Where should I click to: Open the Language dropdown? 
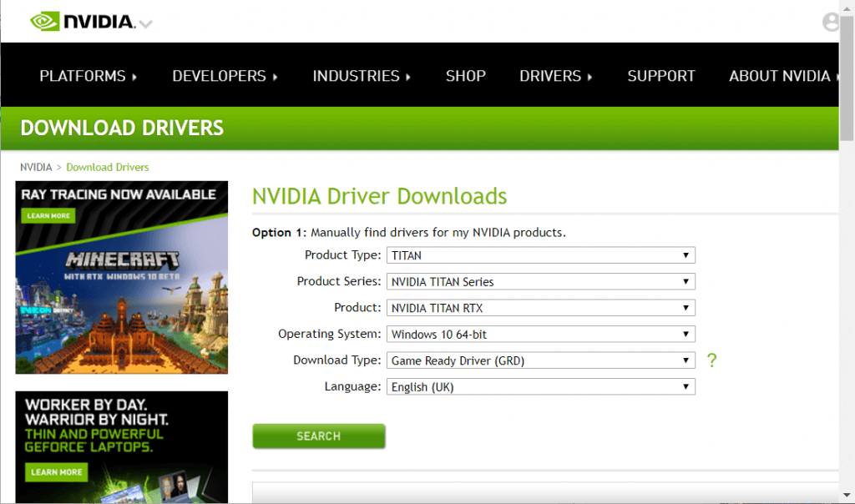541,387
